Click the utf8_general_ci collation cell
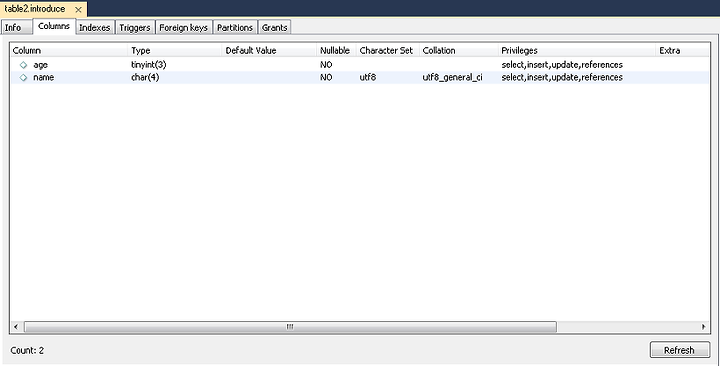This screenshot has width=720, height=366. [452, 78]
